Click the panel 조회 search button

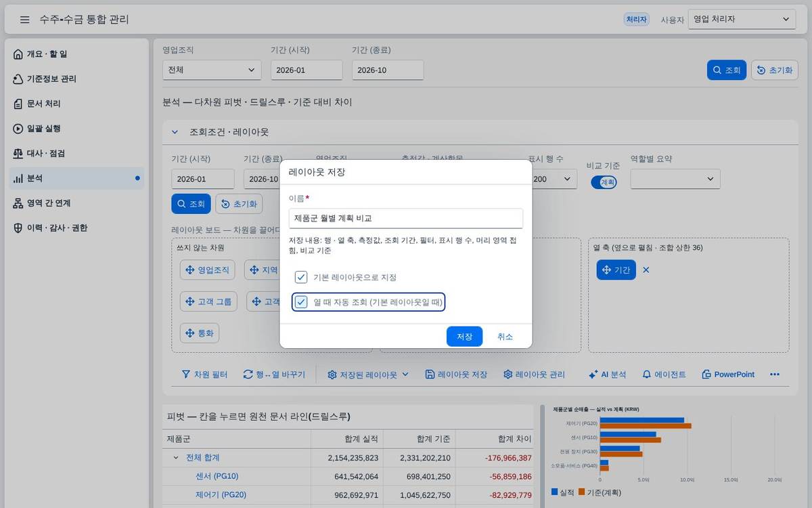[191, 204]
